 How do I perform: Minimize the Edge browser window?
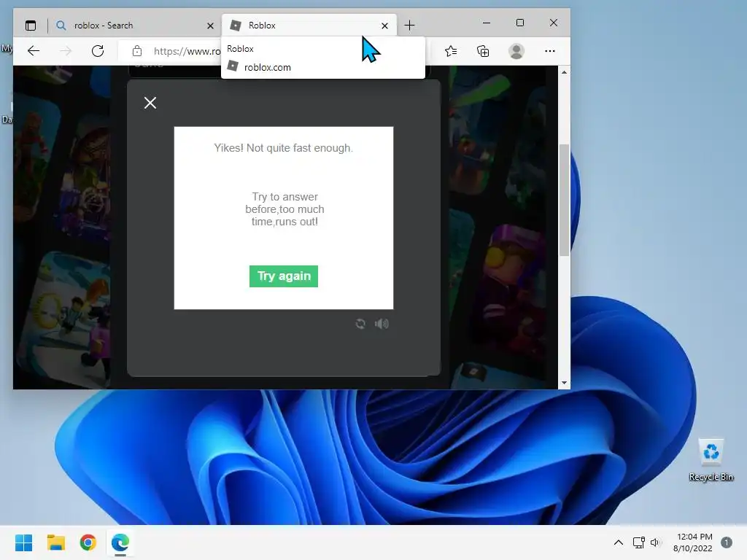(487, 23)
